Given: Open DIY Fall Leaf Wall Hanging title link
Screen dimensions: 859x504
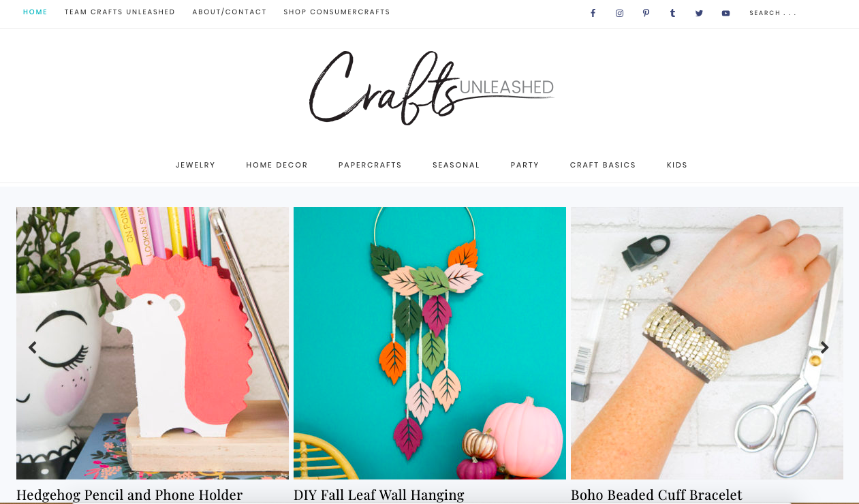Looking at the screenshot, I should (x=379, y=495).
